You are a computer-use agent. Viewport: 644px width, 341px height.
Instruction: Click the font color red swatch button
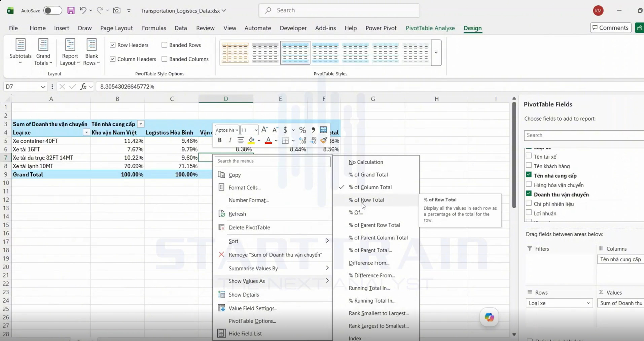(268, 140)
